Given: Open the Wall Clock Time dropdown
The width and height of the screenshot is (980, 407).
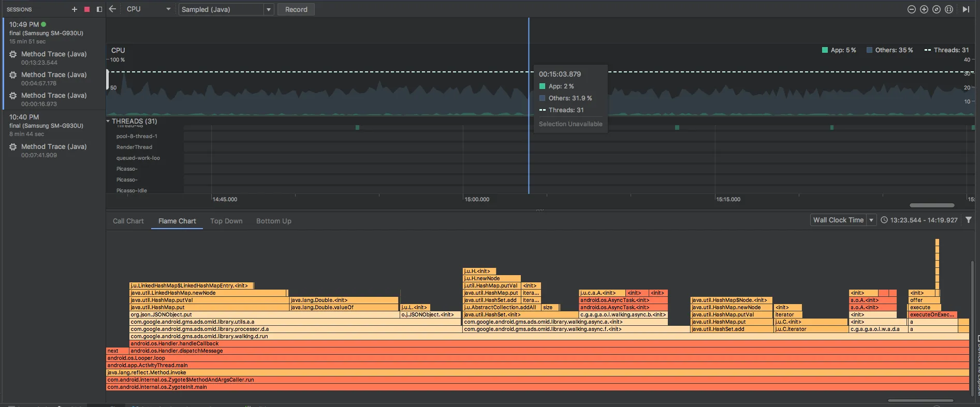Looking at the screenshot, I should pyautogui.click(x=843, y=220).
